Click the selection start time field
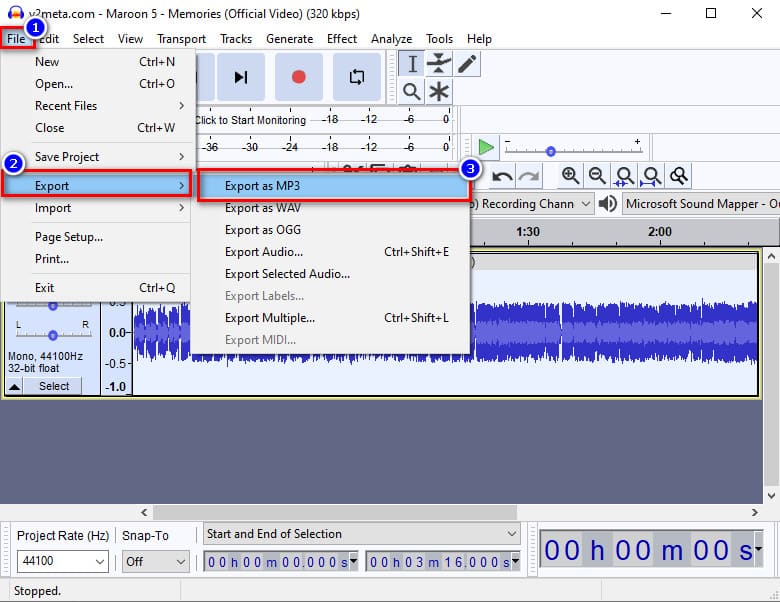 pyautogui.click(x=281, y=562)
